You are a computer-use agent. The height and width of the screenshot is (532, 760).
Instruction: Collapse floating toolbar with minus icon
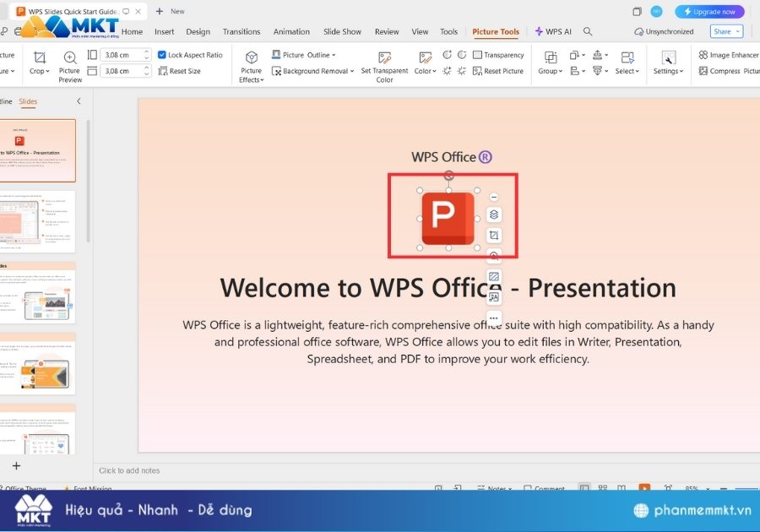(493, 197)
